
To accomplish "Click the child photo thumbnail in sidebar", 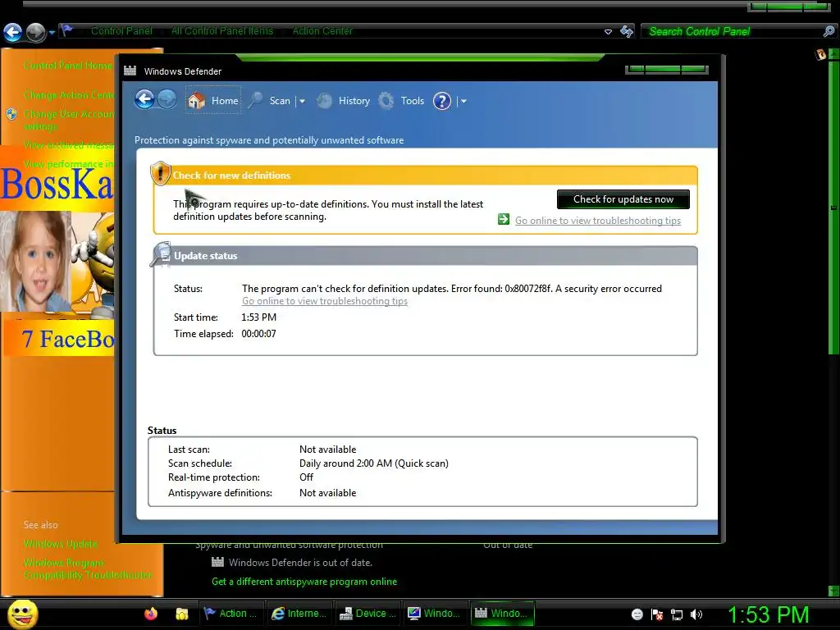I will pos(35,261).
